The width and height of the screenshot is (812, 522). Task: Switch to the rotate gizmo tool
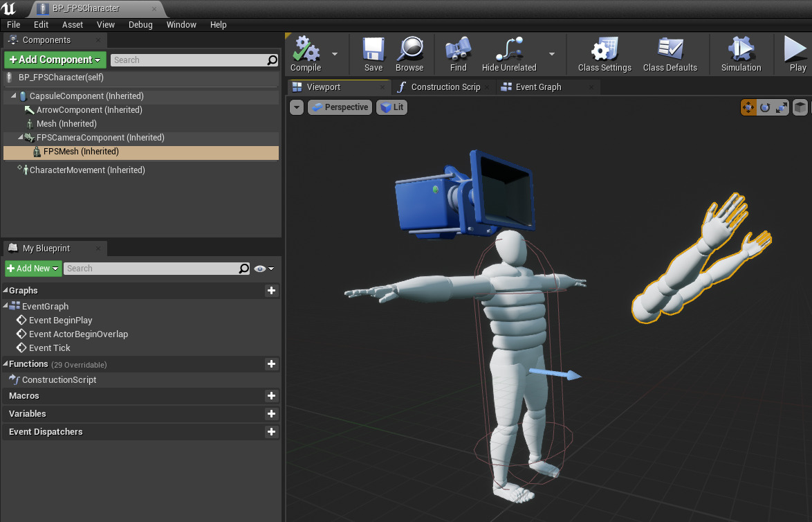pyautogui.click(x=765, y=107)
